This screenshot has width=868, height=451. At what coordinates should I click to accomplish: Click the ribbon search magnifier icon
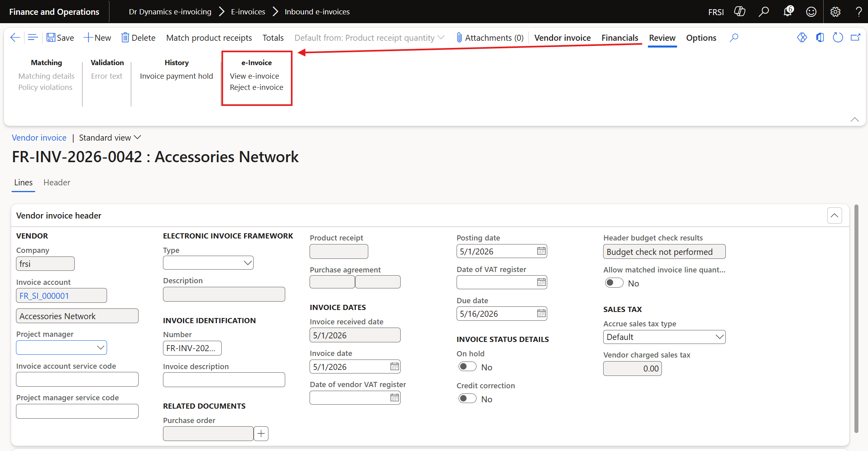734,38
